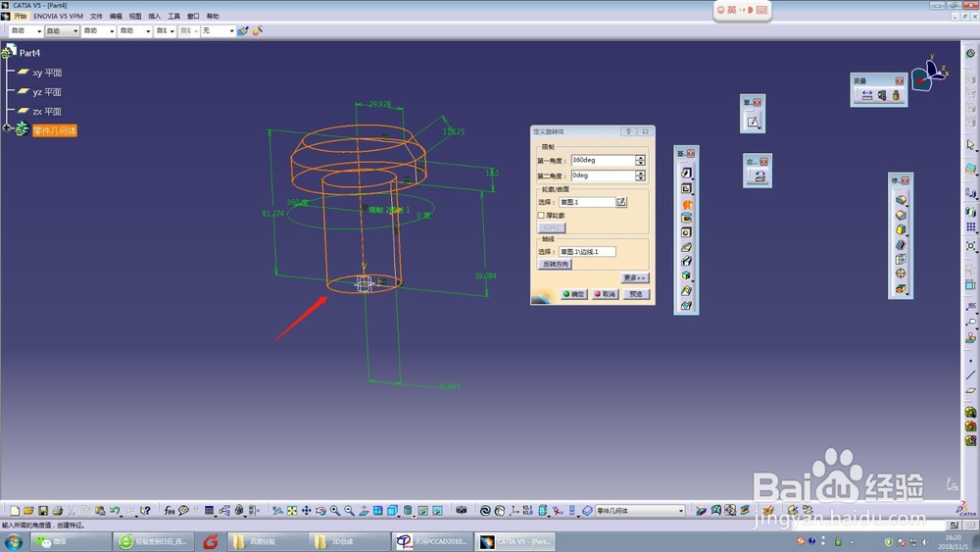Screen dimensions: 980x552
Task: Select the Groove tool icon
Action: click(686, 219)
